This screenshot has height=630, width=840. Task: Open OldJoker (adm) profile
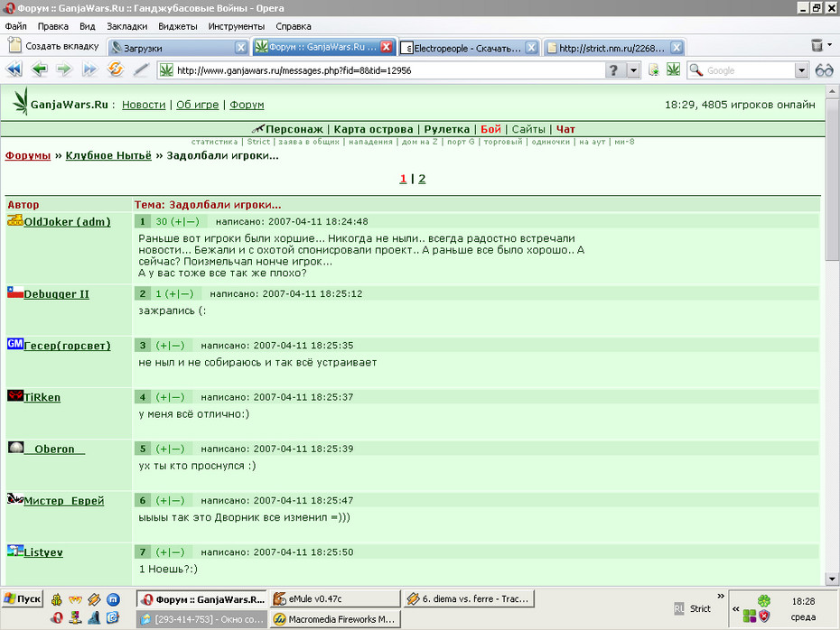tap(67, 222)
